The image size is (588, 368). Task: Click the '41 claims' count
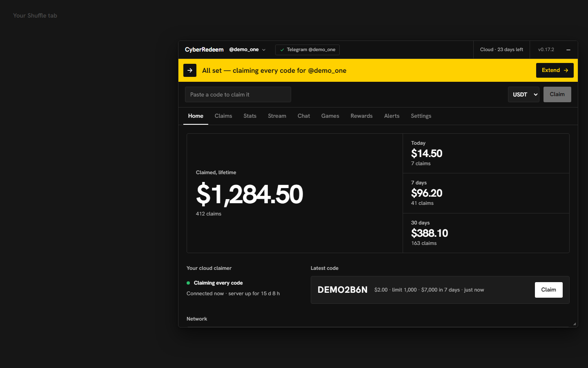pos(422,203)
